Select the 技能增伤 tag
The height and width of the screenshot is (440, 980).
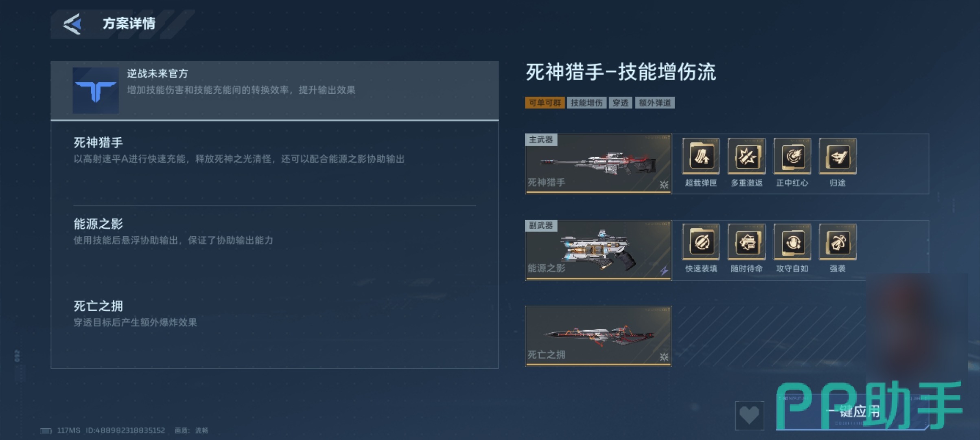tap(586, 103)
